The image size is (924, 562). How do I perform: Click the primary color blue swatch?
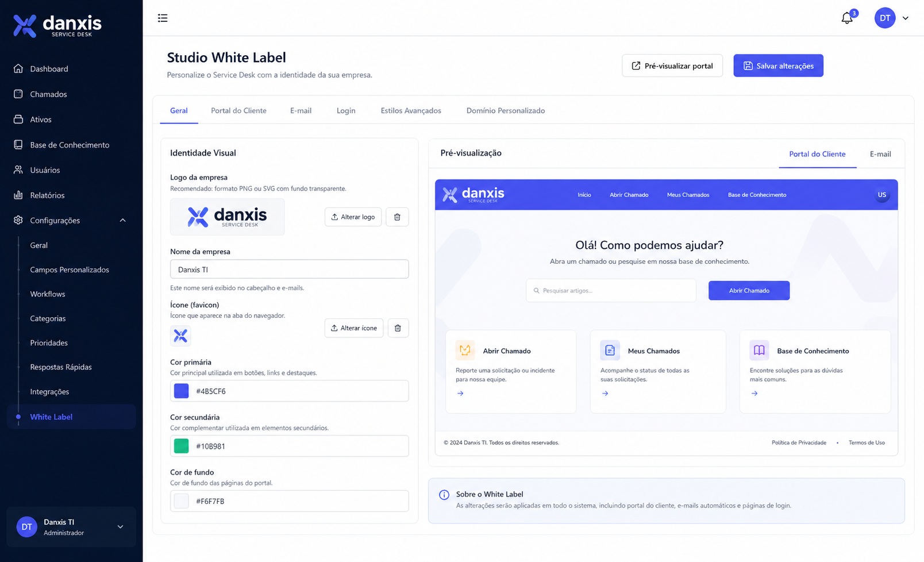coord(181,391)
